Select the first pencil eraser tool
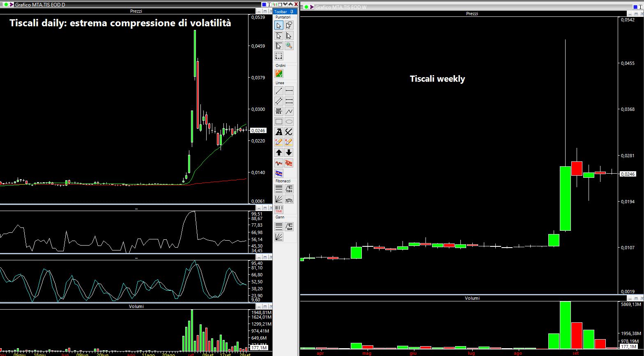Image resolution: width=644 pixels, height=356 pixels. [x=279, y=142]
